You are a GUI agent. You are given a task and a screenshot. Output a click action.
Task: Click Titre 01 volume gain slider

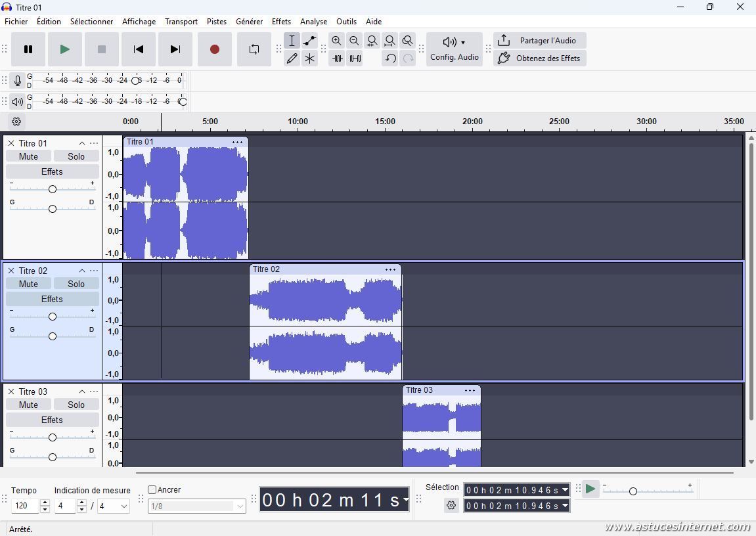[x=52, y=189]
